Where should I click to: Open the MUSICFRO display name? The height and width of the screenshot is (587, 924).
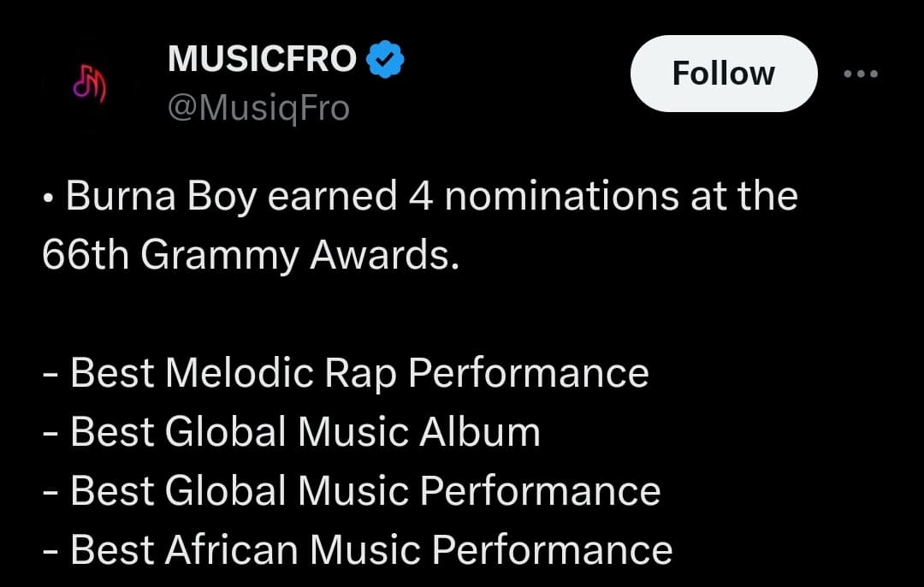(x=262, y=59)
